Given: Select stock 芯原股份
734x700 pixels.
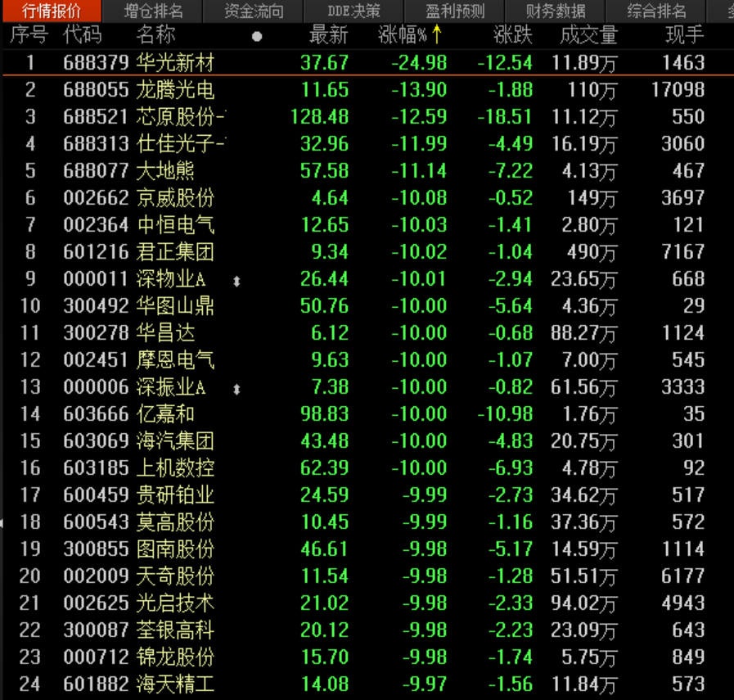Looking at the screenshot, I should [x=180, y=117].
